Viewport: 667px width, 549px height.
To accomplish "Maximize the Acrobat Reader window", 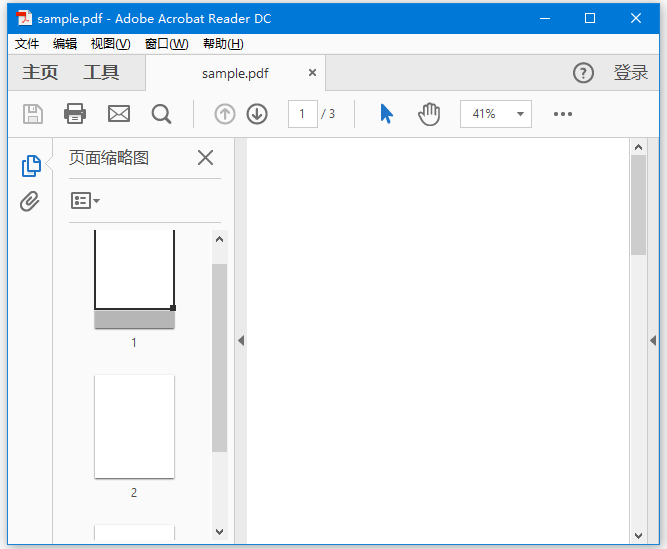I will click(590, 18).
